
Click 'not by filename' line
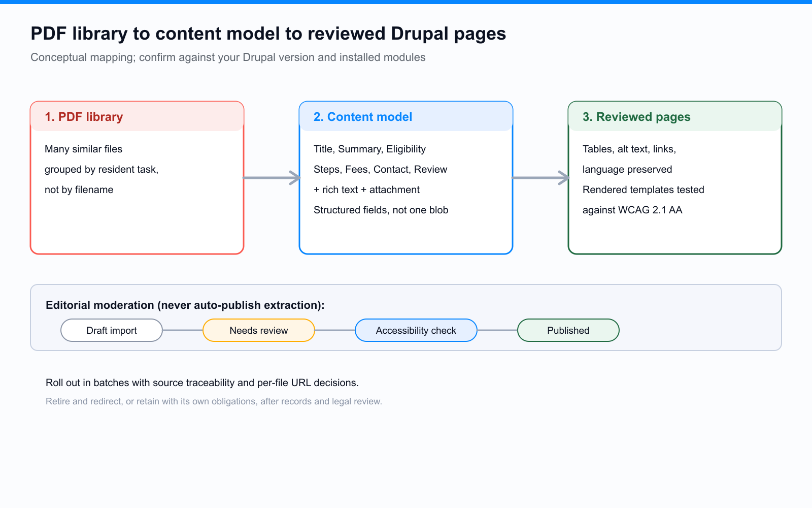point(79,189)
